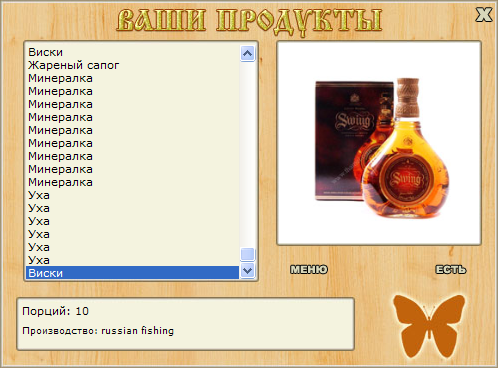
Task: Click the scrollbar down arrow
Action: tap(247, 270)
